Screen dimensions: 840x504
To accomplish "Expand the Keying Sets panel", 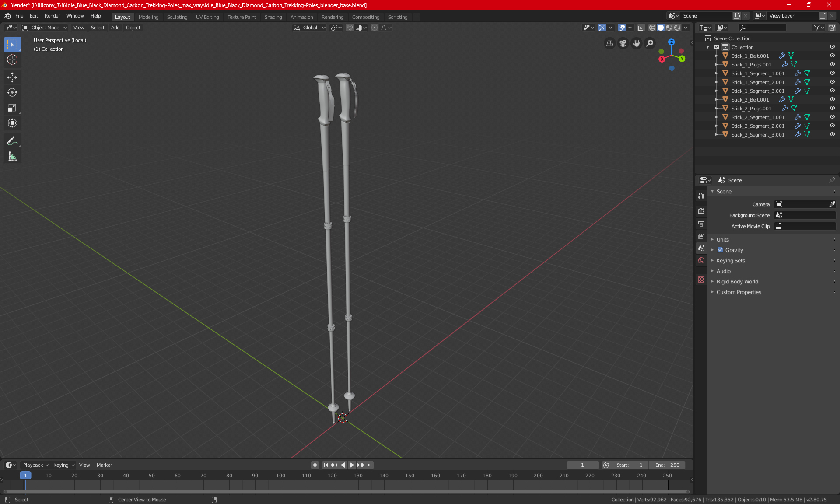I will pyautogui.click(x=730, y=261).
